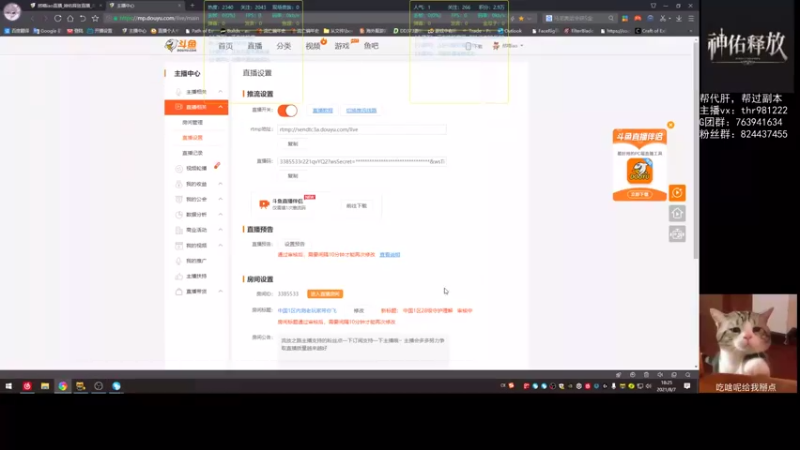Click the 设置预告 button
Image resolution: width=800 pixels, height=450 pixels.
click(x=294, y=244)
